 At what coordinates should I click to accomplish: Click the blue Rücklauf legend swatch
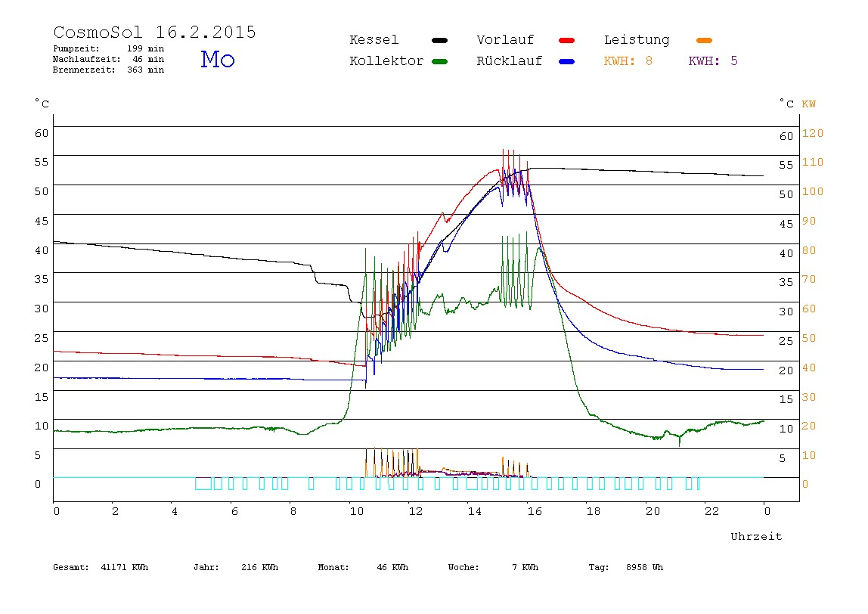click(x=567, y=61)
